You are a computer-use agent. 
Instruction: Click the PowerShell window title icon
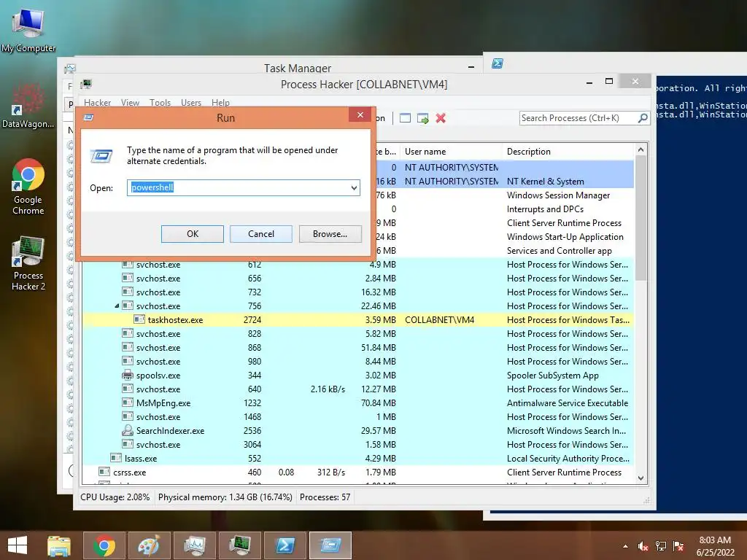tap(498, 63)
